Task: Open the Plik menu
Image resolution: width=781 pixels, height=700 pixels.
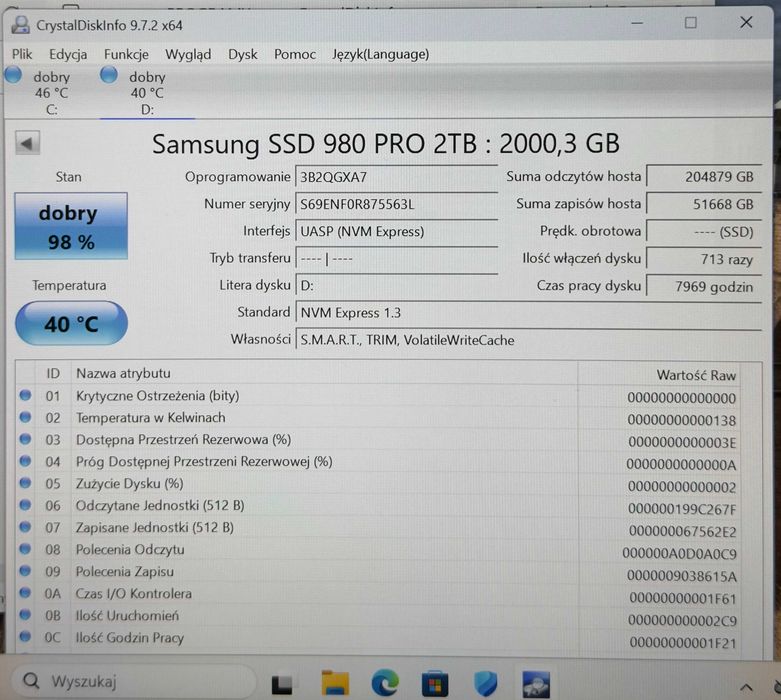Action: [x=22, y=54]
